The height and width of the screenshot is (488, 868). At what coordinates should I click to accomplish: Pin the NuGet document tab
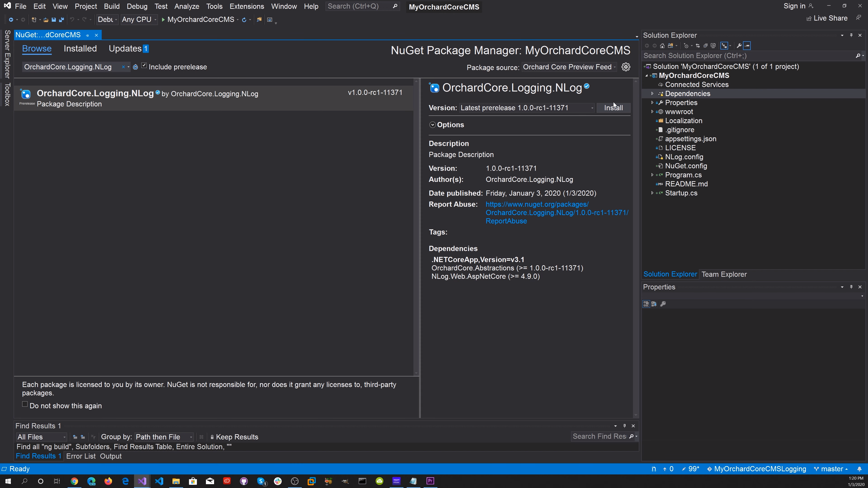pyautogui.click(x=88, y=35)
